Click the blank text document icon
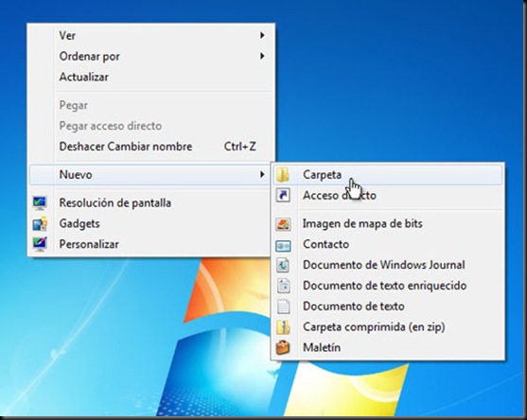The width and height of the screenshot is (527, 420). tap(283, 306)
